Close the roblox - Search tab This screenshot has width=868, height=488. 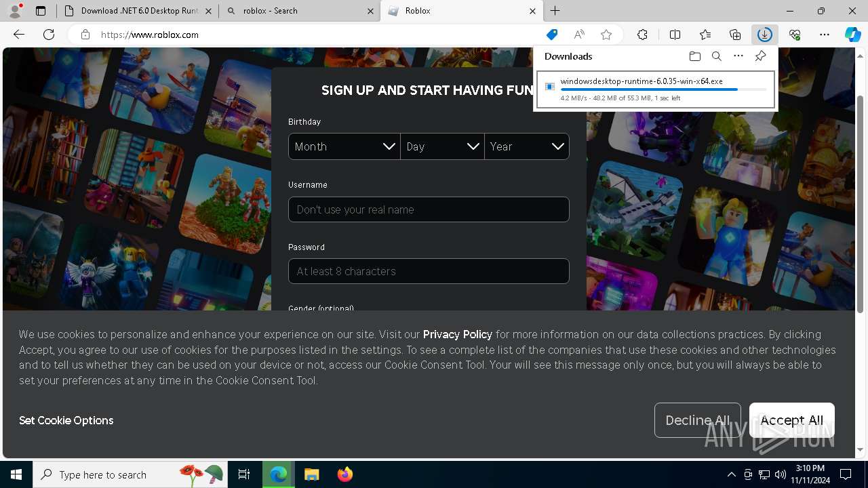pyautogui.click(x=370, y=11)
